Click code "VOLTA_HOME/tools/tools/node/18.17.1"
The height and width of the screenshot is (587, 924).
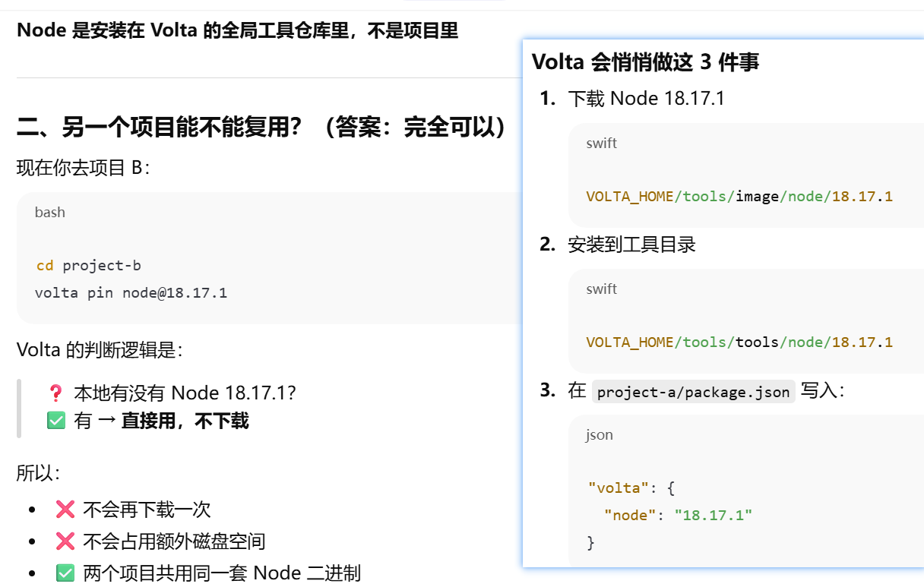tap(739, 342)
